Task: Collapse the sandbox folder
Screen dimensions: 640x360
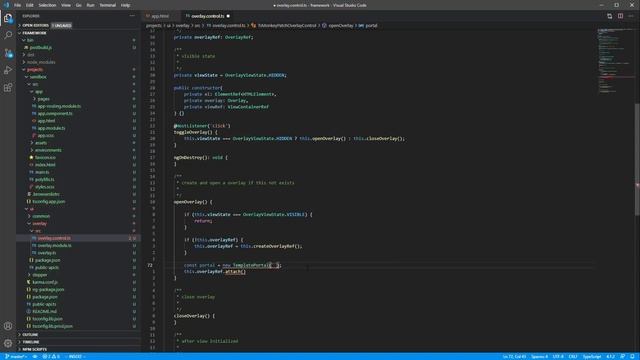Action: [x=38, y=77]
